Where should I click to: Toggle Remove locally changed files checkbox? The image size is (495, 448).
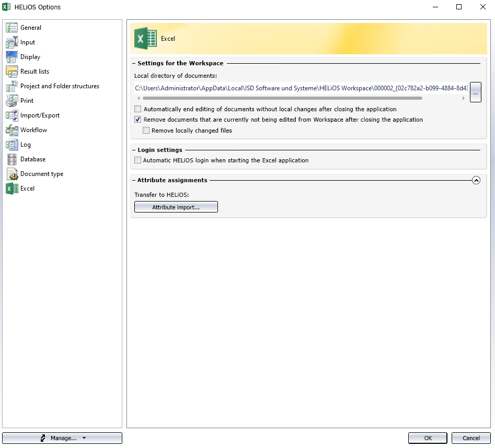click(x=146, y=131)
